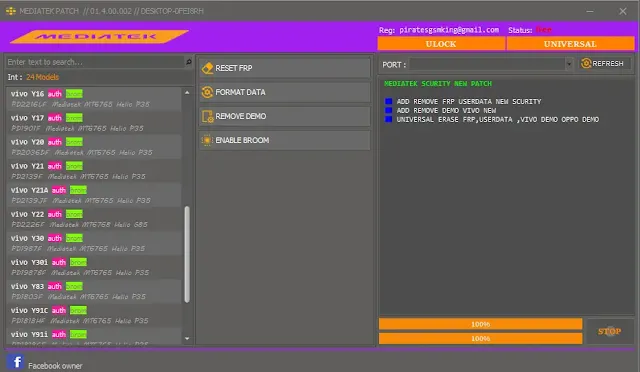Select vivo Y91i model entry
640x372 pixels.
click(94, 337)
